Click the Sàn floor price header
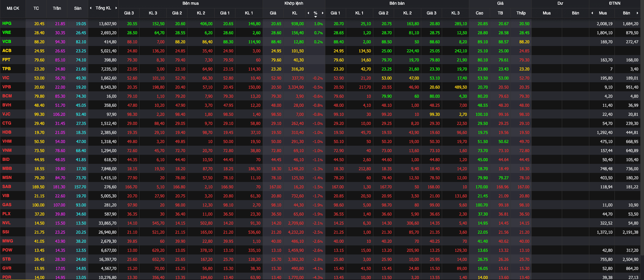Image resolution: width=644 pixels, height=280 pixels. coord(78,8)
